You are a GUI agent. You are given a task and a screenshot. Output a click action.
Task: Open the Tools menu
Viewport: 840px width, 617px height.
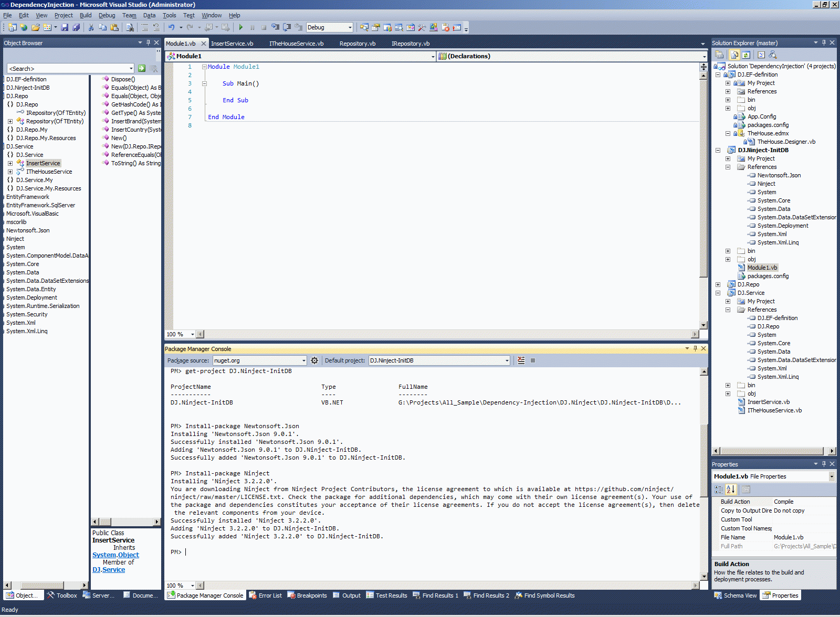pos(169,15)
